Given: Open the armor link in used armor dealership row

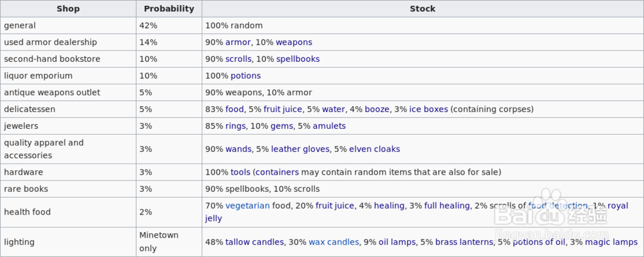Looking at the screenshot, I should coord(238,43).
